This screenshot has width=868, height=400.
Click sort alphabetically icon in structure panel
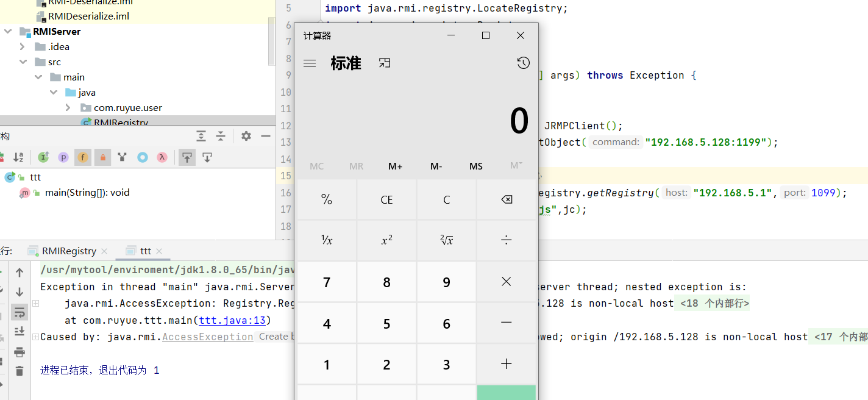(x=19, y=157)
